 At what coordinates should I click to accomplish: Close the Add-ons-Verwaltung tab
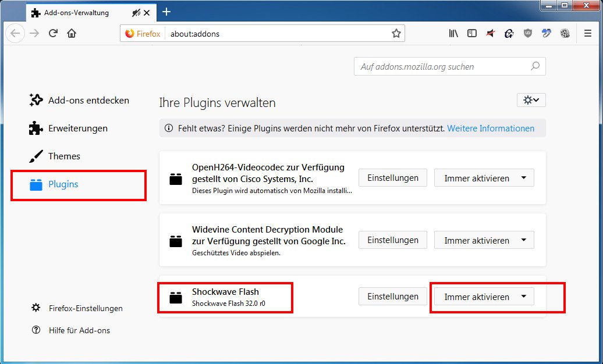(147, 13)
